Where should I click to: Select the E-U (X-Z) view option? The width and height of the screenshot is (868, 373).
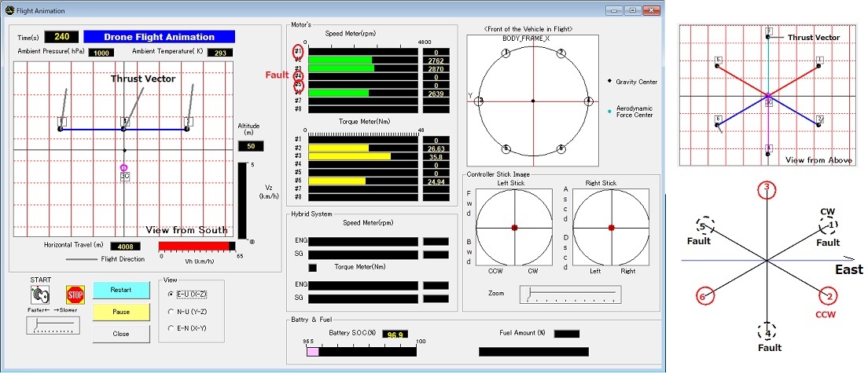click(171, 293)
